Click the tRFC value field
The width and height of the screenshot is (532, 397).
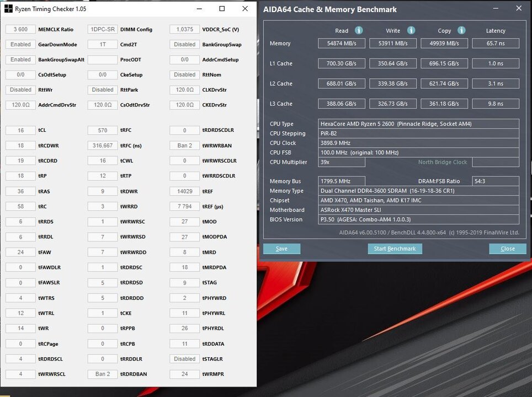coord(103,130)
